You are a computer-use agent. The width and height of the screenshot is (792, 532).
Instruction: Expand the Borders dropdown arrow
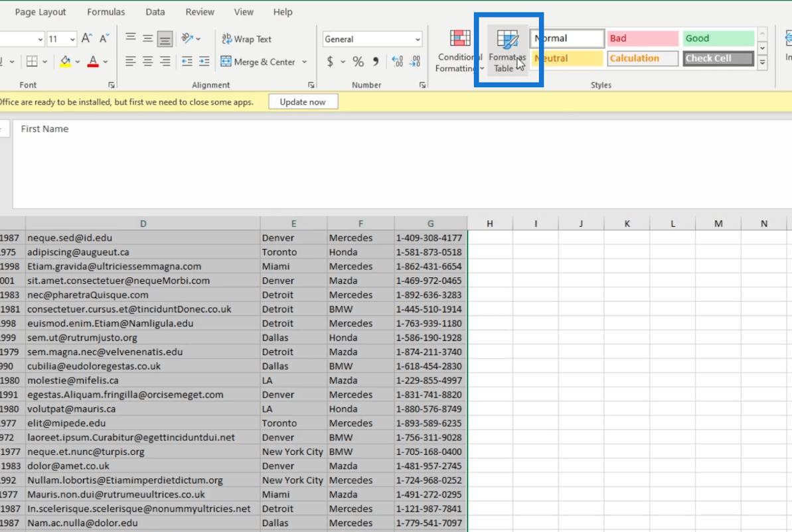pyautogui.click(x=45, y=62)
